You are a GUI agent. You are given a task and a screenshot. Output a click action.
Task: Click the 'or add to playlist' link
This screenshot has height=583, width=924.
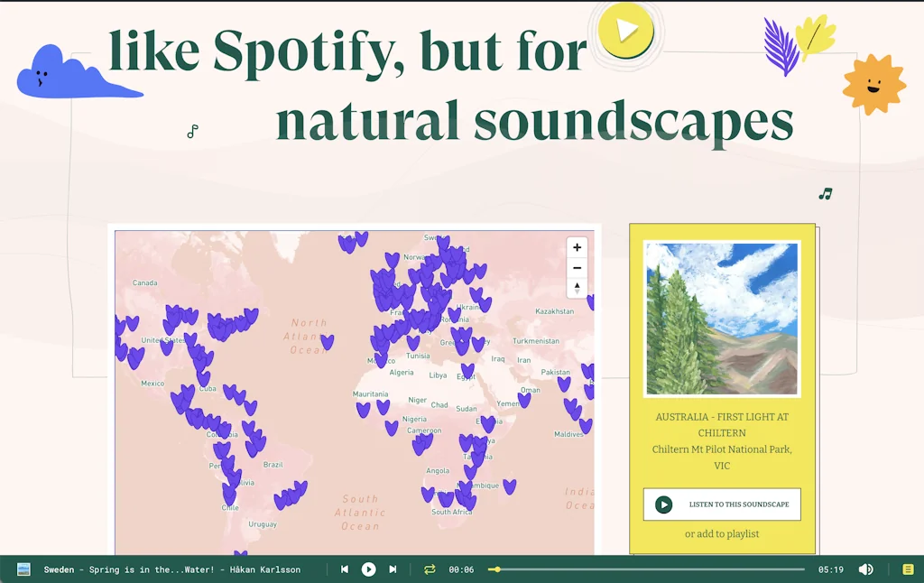pyautogui.click(x=722, y=533)
